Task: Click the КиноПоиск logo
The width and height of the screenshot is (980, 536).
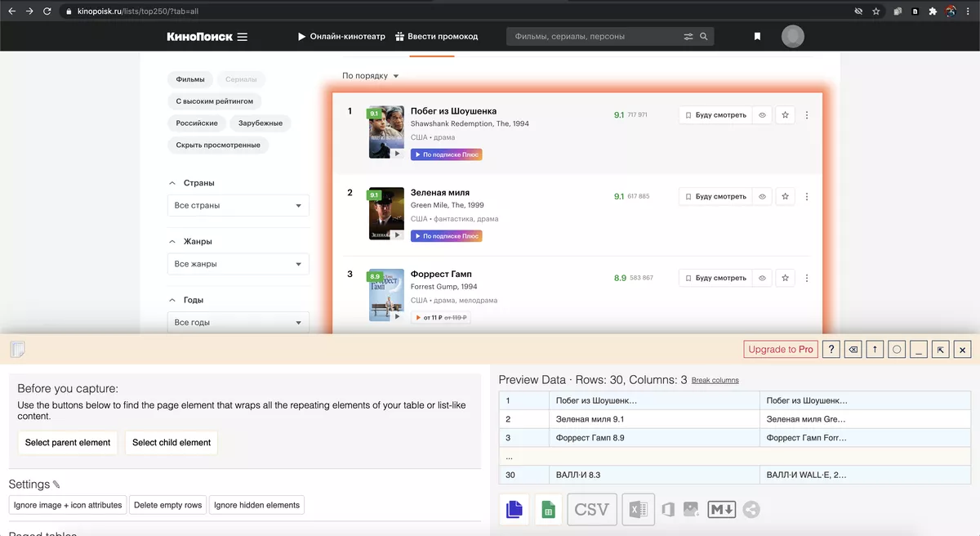Action: point(199,37)
